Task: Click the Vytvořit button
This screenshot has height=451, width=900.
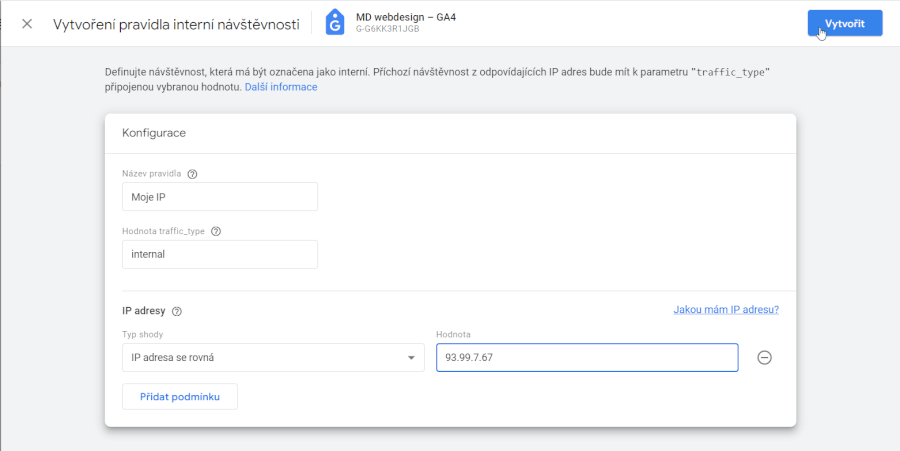Action: pyautogui.click(x=845, y=23)
